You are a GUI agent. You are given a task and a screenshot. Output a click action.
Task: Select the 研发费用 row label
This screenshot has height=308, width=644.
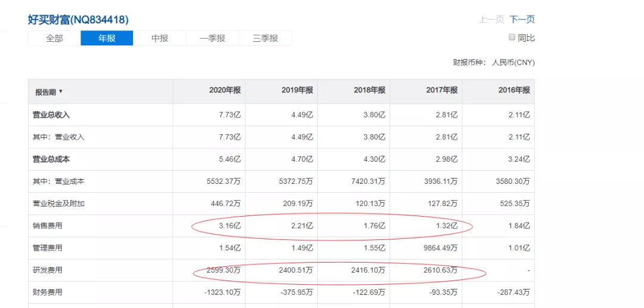pyautogui.click(x=47, y=270)
